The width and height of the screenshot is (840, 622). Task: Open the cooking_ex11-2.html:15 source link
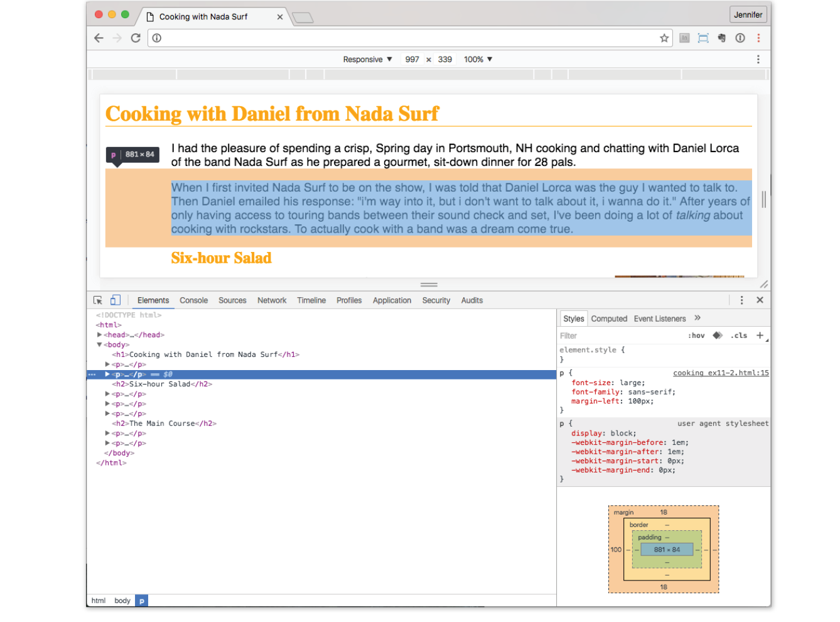click(x=720, y=373)
